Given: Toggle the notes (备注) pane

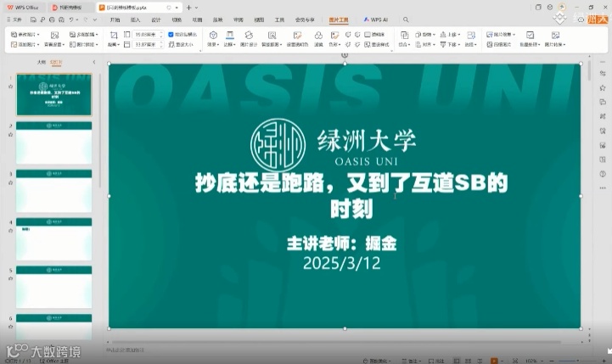Looking at the screenshot, I should pyautogui.click(x=412, y=361).
